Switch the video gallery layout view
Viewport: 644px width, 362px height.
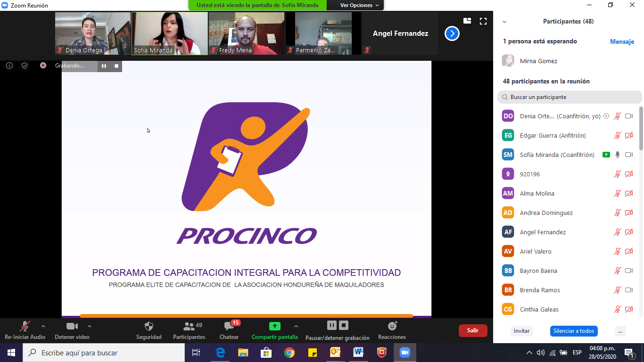pyautogui.click(x=467, y=21)
